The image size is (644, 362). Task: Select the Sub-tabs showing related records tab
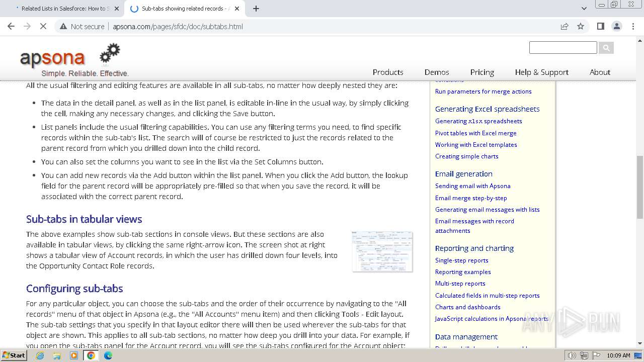(185, 9)
